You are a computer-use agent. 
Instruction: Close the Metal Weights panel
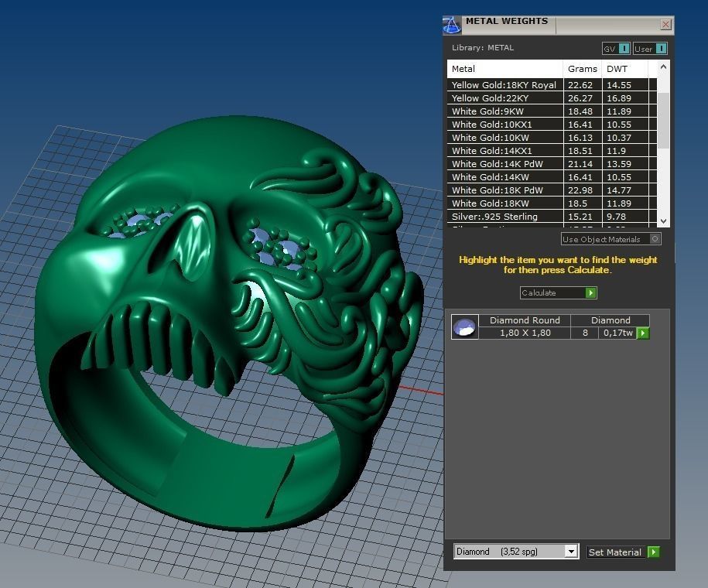click(665, 25)
